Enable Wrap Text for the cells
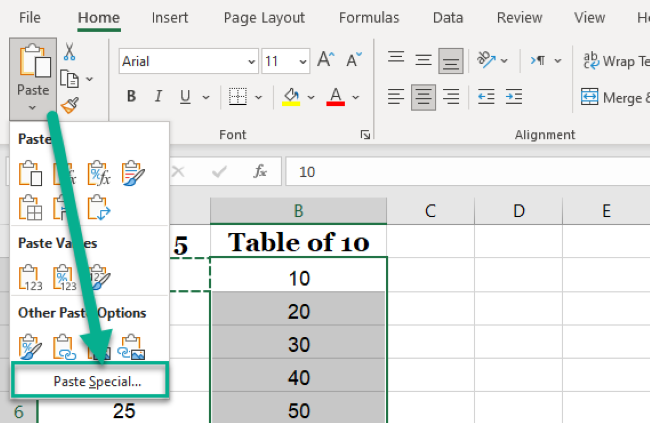The image size is (650, 423). (612, 61)
